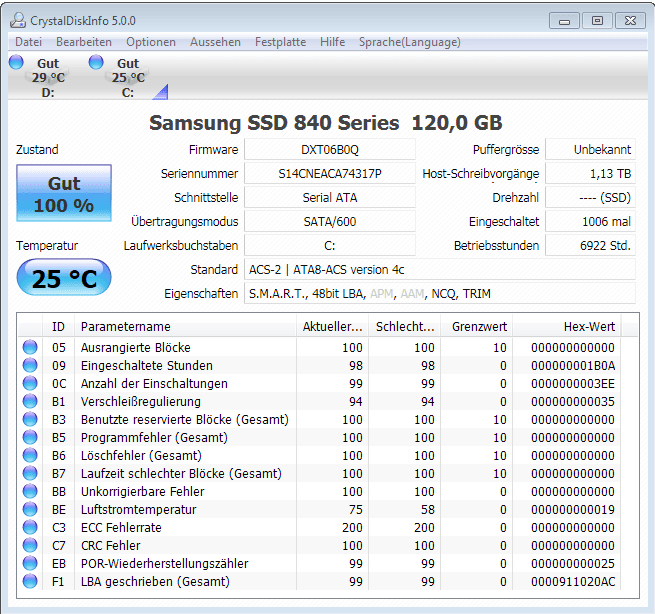
Task: Click status orb for Luftstromtemperatur row
Action: (30, 509)
